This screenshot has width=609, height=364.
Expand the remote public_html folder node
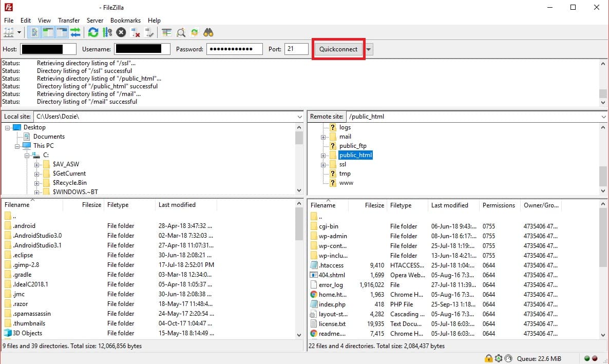(x=323, y=156)
